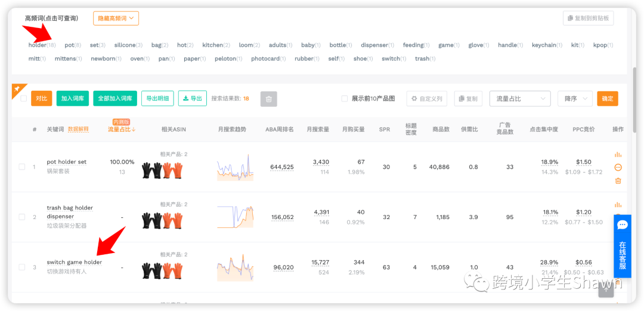Query the high-frequency word silicone(3)
The image size is (644, 311).
click(x=129, y=45)
